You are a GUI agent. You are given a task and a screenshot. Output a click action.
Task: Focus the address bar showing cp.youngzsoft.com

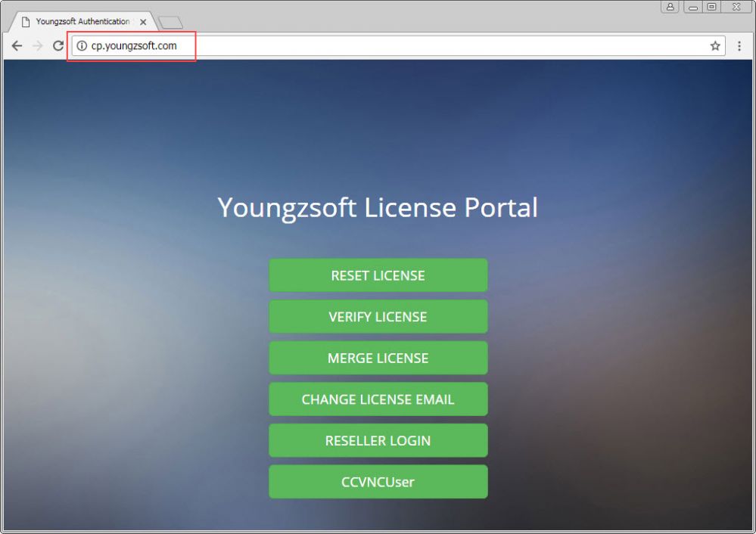[398, 46]
